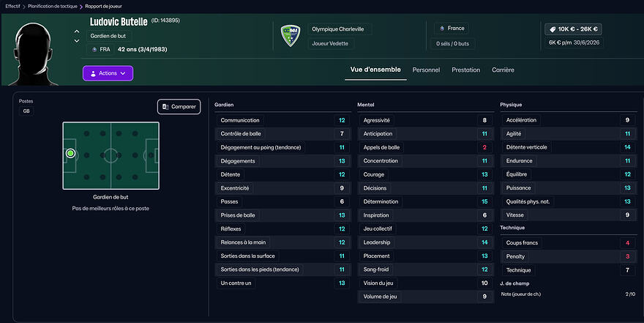Open the Prestation tab
The width and height of the screenshot is (644, 323).
(465, 70)
